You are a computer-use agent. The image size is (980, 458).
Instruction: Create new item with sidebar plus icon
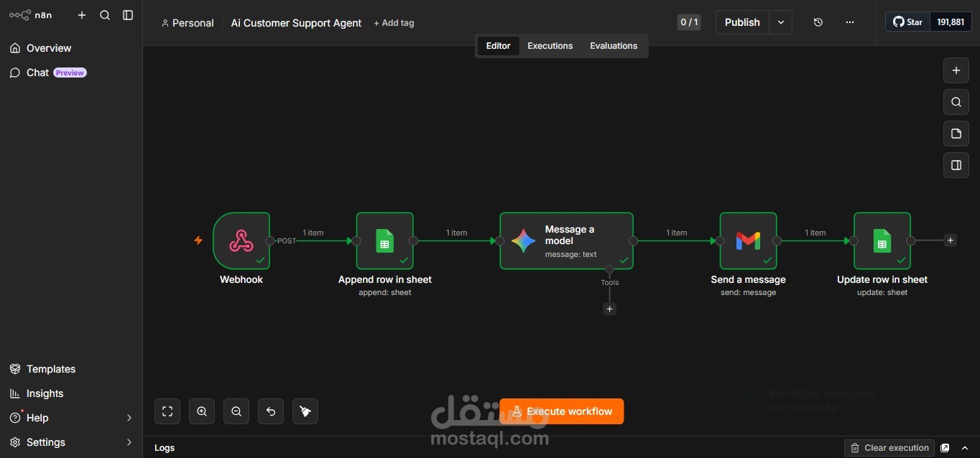coord(82,15)
